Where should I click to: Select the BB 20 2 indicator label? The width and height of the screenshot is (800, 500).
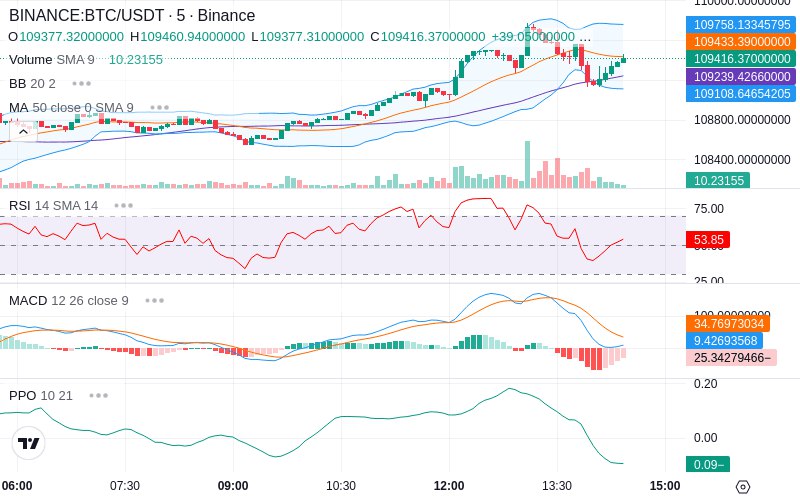(x=32, y=83)
